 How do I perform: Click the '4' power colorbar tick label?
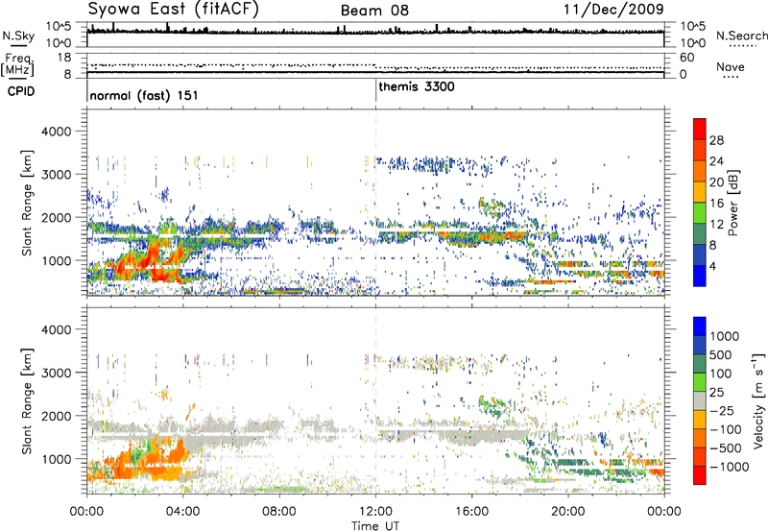tap(712, 266)
